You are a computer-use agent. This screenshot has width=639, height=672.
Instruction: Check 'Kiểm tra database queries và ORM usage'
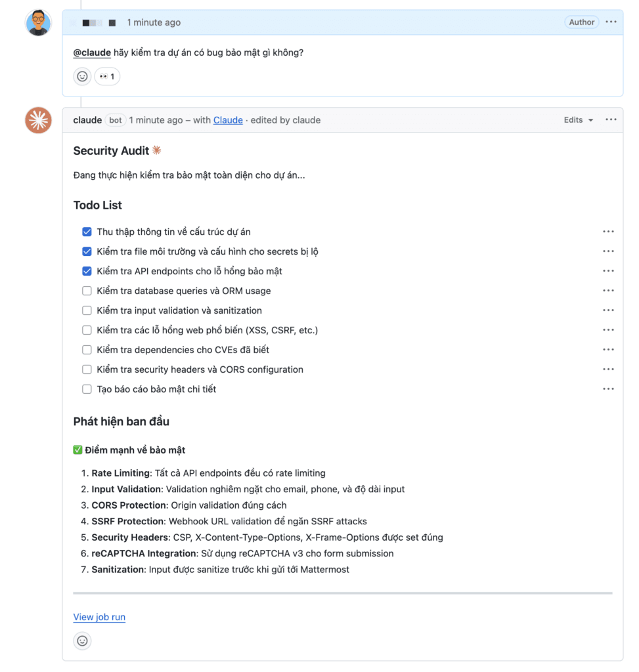(87, 291)
